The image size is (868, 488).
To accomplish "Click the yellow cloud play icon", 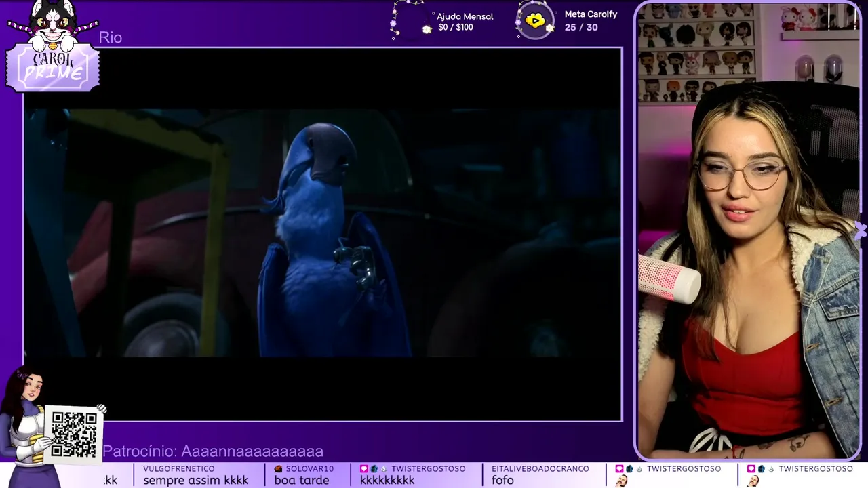I will pos(535,20).
